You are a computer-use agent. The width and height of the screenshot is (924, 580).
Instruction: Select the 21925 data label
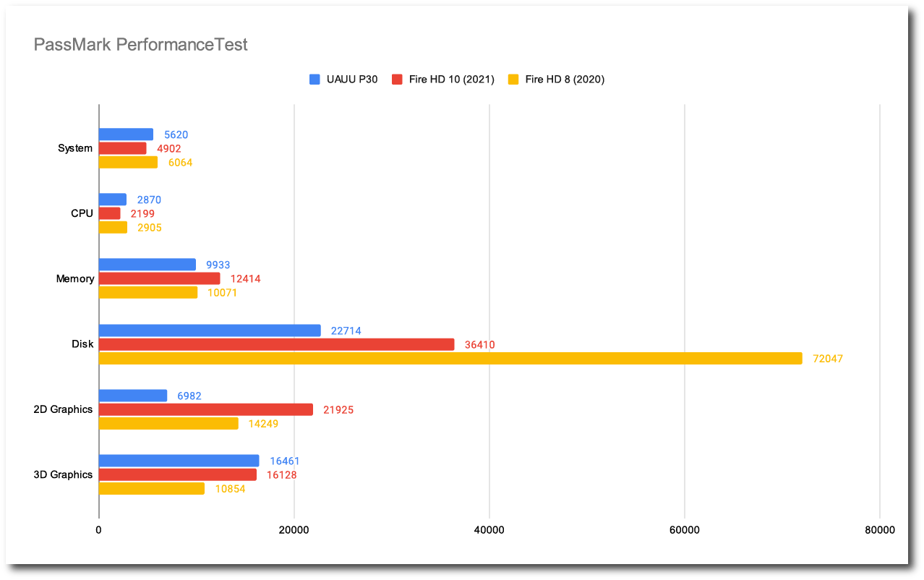point(338,410)
